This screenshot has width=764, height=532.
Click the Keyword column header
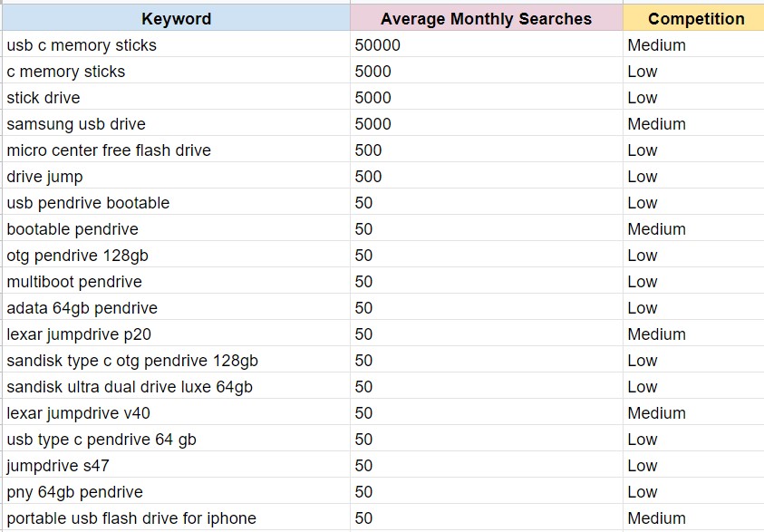tap(176, 18)
